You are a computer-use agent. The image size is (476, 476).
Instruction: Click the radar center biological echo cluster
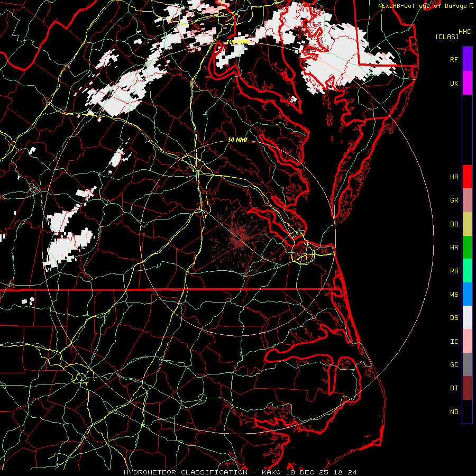pos(240,237)
